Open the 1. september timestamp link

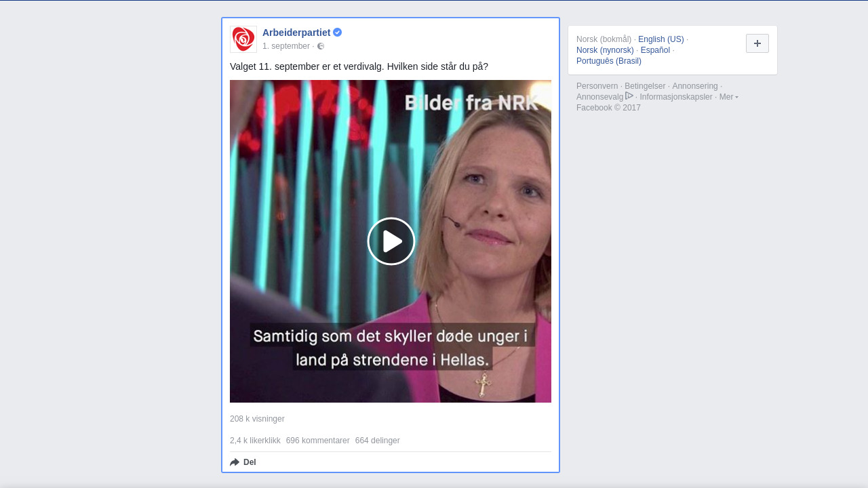pos(286,46)
